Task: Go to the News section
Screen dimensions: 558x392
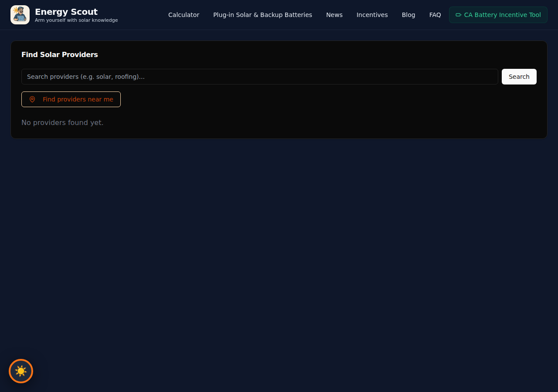Action: coord(334,14)
